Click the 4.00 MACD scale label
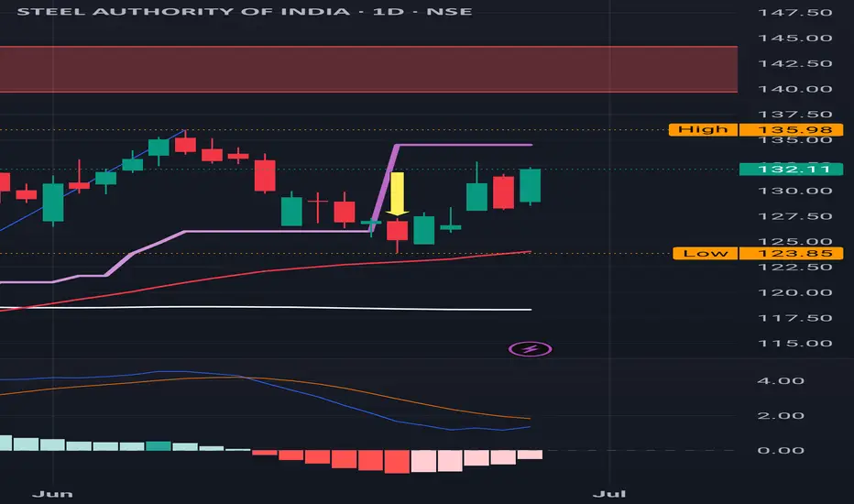854x504 pixels. pyautogui.click(x=781, y=381)
